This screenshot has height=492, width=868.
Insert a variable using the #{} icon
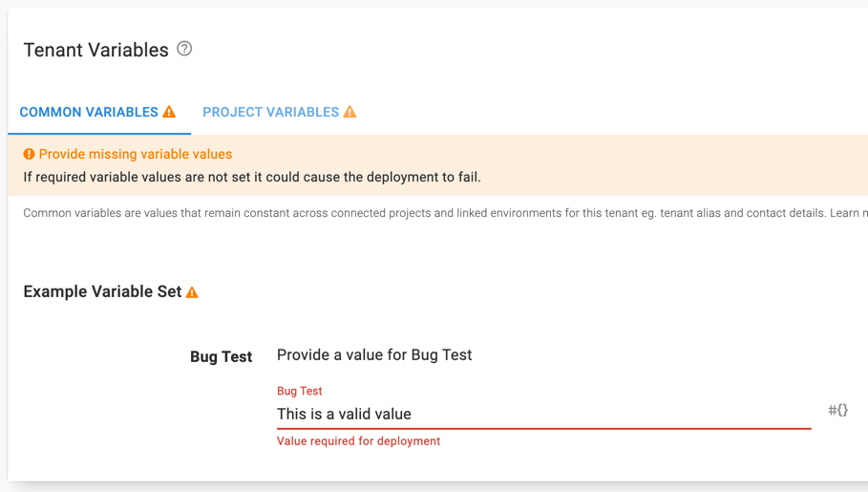click(x=838, y=410)
